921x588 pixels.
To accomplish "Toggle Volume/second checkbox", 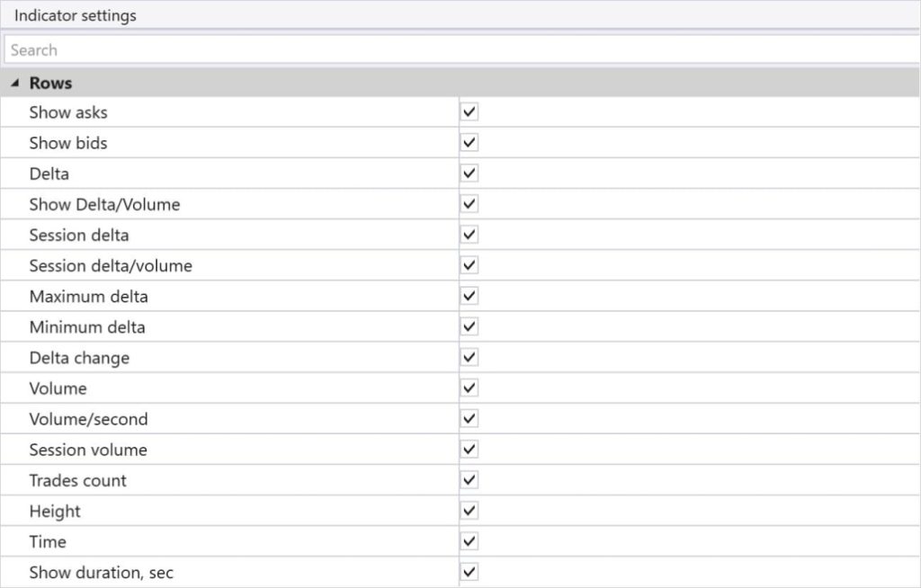I will [x=469, y=419].
